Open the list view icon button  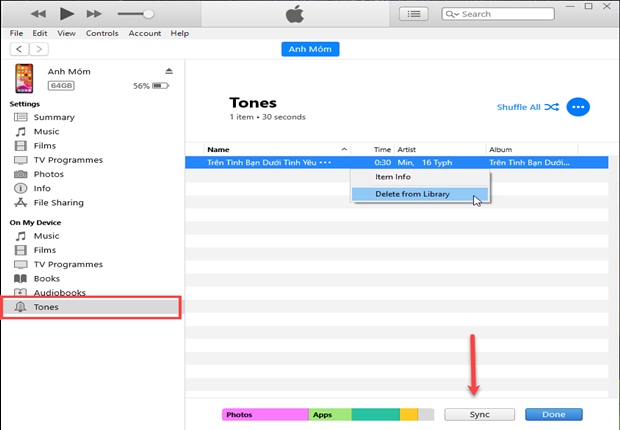pyautogui.click(x=413, y=14)
